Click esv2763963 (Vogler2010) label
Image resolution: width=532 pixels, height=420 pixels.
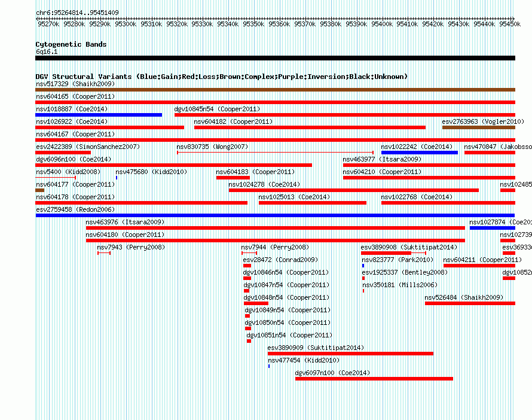483,121
